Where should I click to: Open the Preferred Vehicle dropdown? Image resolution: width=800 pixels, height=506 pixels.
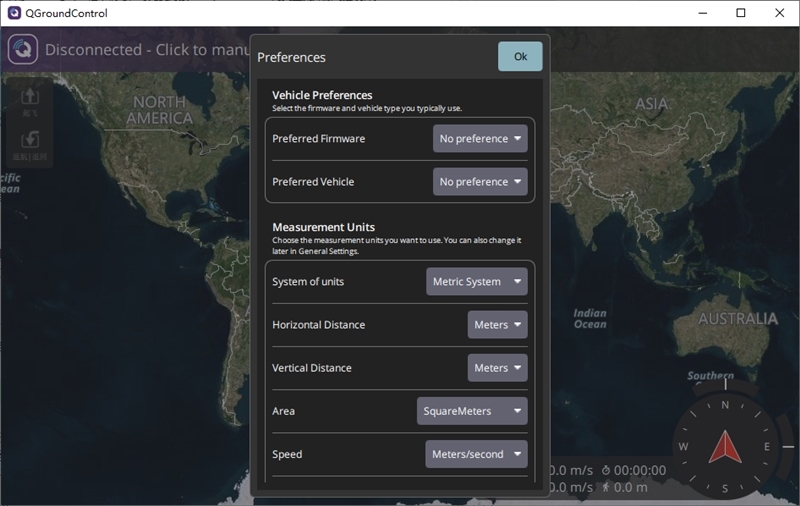480,182
